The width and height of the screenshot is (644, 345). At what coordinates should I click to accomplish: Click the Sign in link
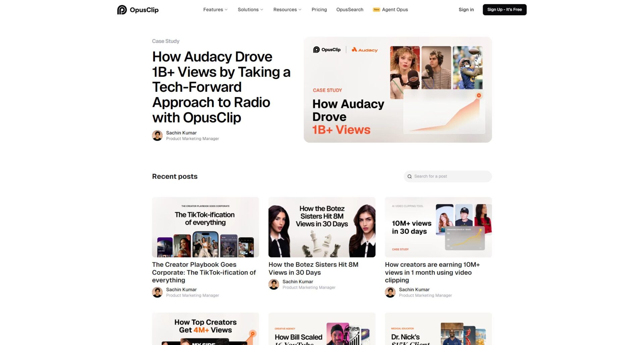pos(466,10)
